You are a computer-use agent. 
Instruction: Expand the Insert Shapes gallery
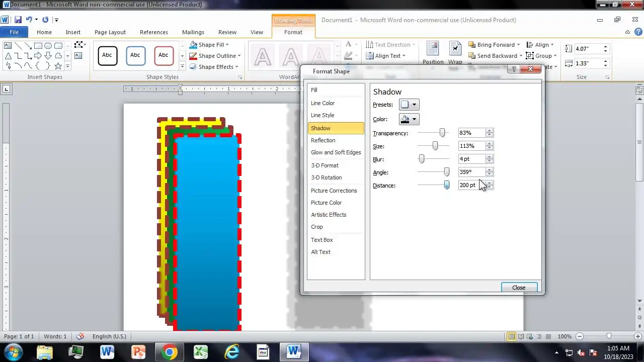coord(67,66)
